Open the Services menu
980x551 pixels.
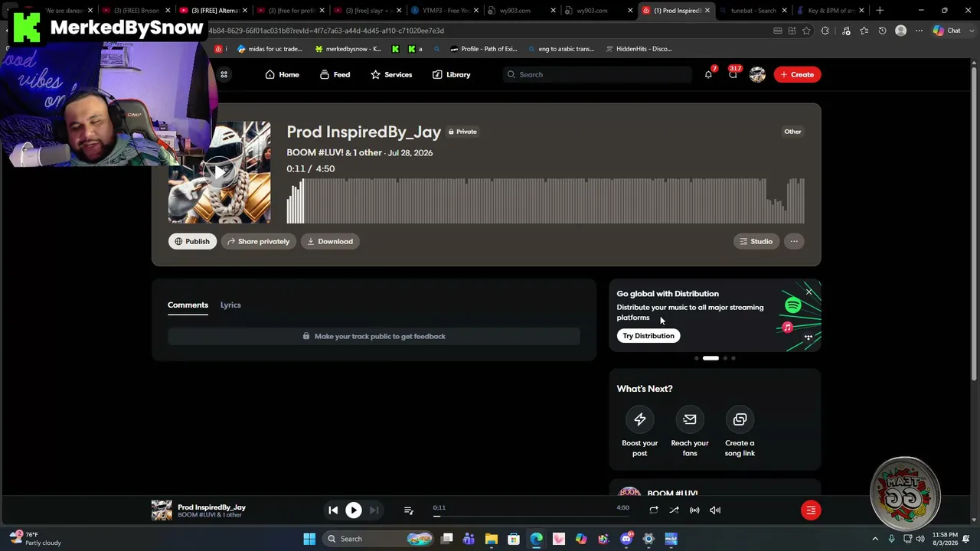(x=391, y=74)
